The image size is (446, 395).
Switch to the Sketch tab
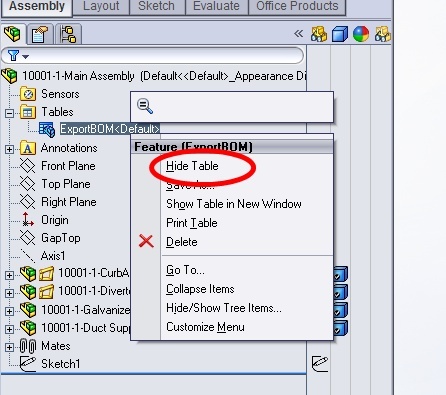pyautogui.click(x=157, y=7)
